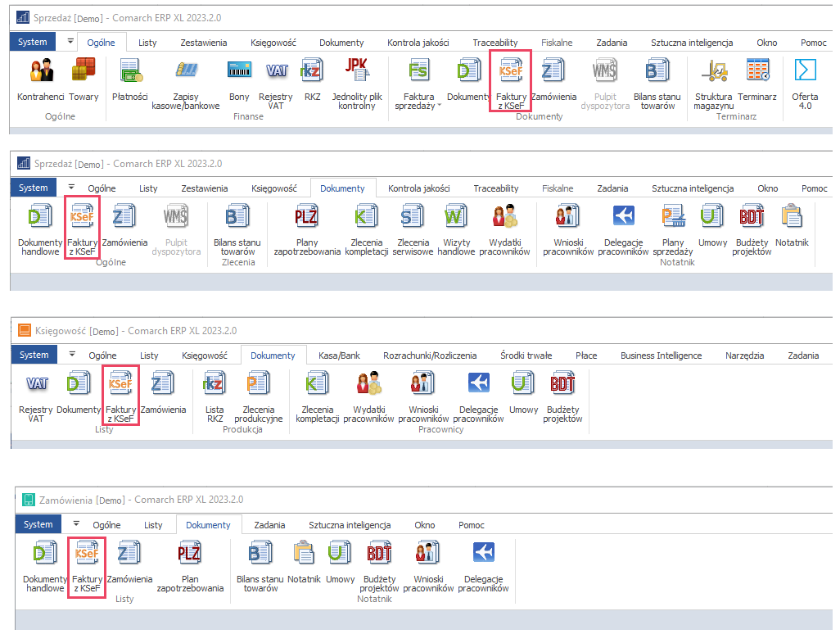The image size is (840, 634).
Task: Expand the Faktura sprzedaży dropdown arrow
Action: point(440,105)
